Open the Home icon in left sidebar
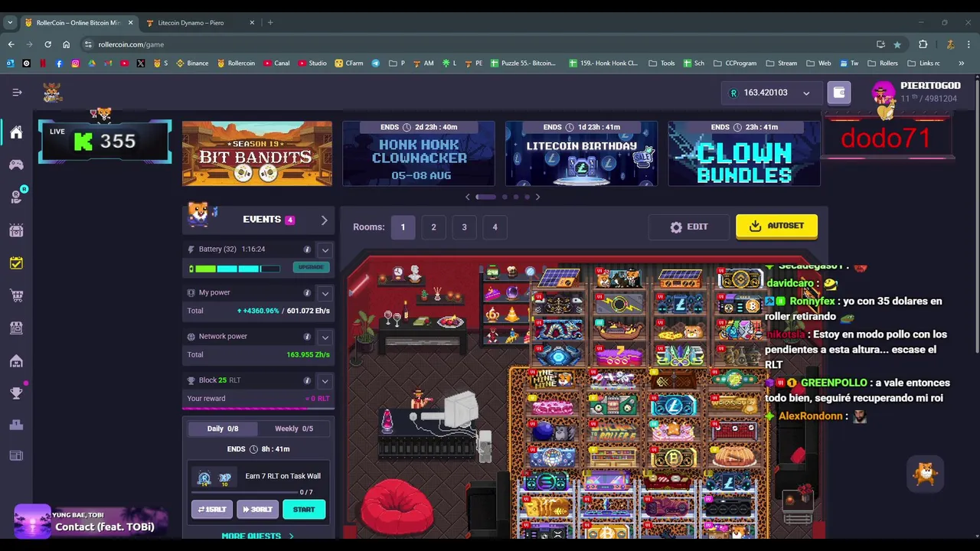Viewport: 980px width, 551px height. coord(16,132)
